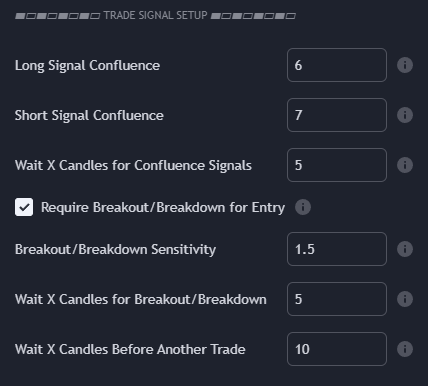The width and height of the screenshot is (428, 386).
Task: Click the Long Signal Confluence label
Action: (x=87, y=66)
